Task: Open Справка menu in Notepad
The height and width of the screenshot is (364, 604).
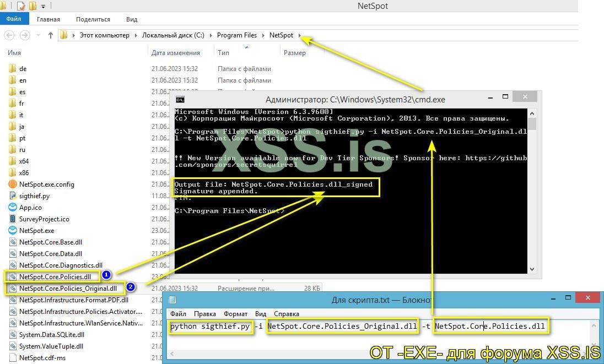Action: (286, 313)
